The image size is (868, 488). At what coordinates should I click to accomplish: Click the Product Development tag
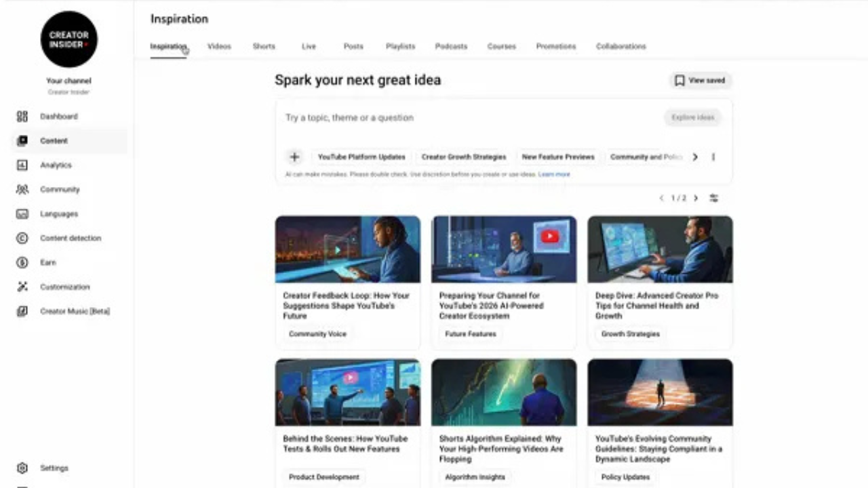point(324,477)
